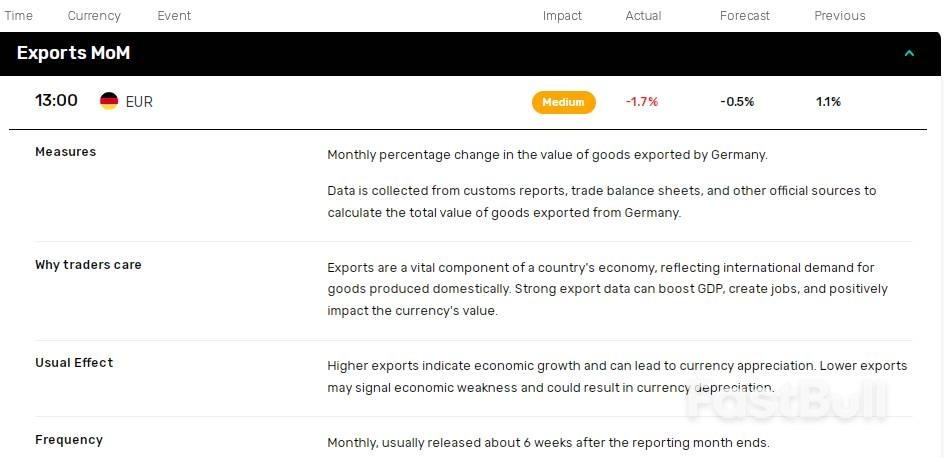Click the 13:00 release time
This screenshot has width=944, height=458.
pyautogui.click(x=56, y=101)
